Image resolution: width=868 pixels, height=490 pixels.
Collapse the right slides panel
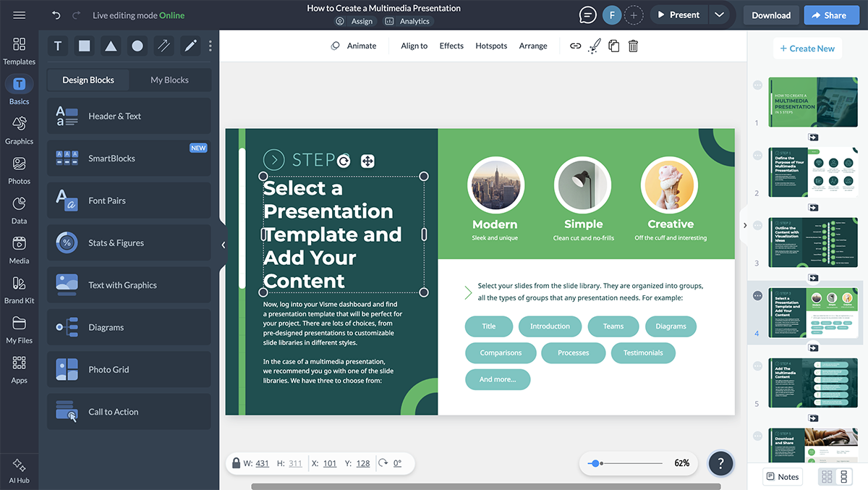(x=744, y=225)
